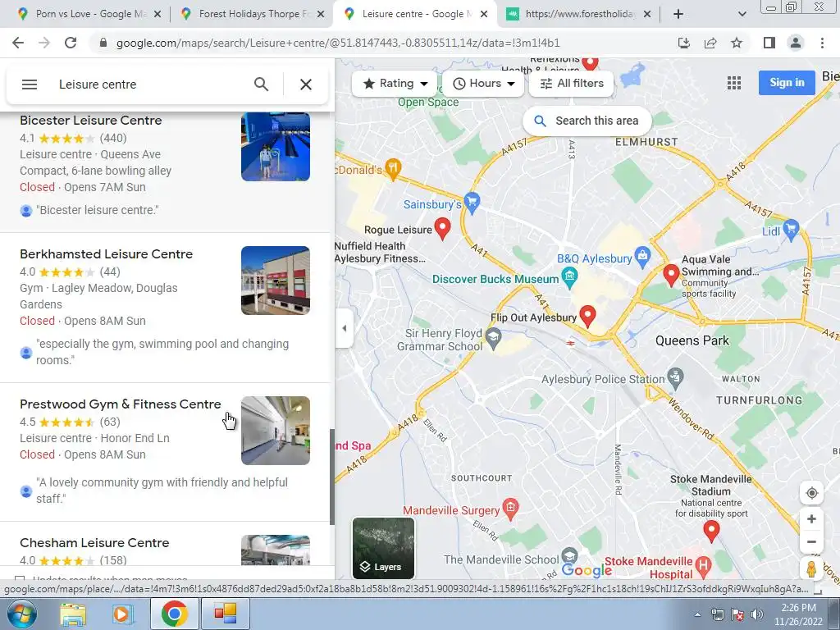Toggle Update results when map moves checkbox

20,579
